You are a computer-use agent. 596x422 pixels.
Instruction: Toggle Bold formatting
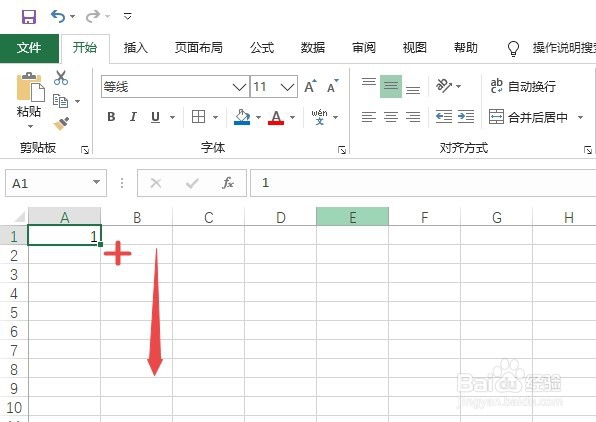pos(111,117)
